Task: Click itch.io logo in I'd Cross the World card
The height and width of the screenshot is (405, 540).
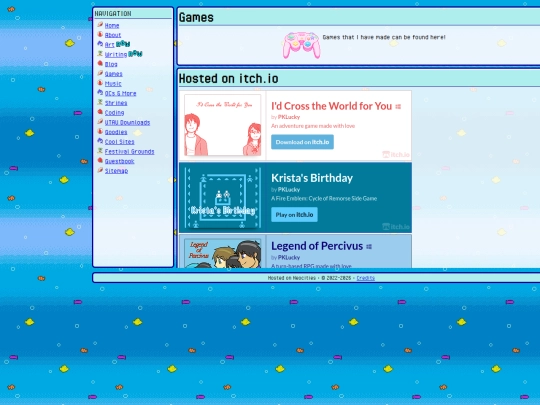Action: click(x=396, y=155)
